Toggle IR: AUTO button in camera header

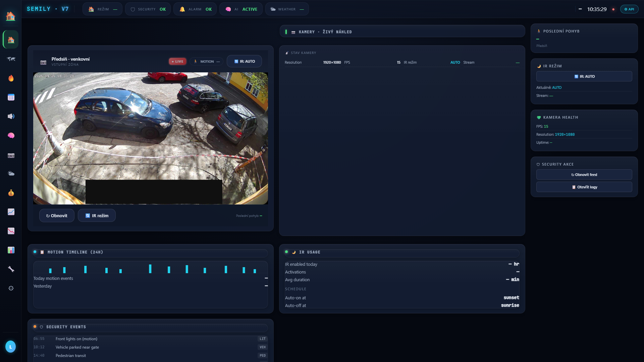[244, 61]
